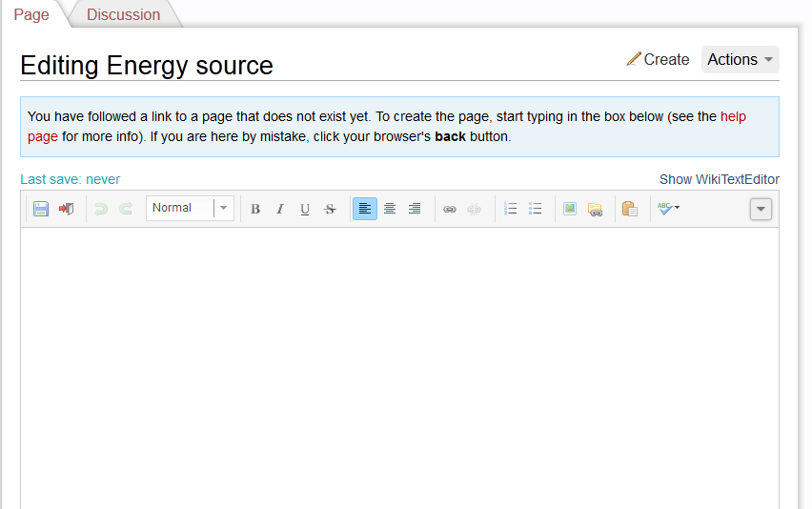Open the spell check dropdown
The image size is (812, 509).
pos(668,209)
